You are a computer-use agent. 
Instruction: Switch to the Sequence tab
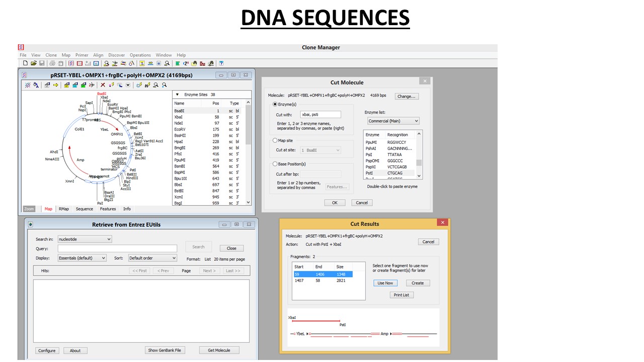pos(85,209)
